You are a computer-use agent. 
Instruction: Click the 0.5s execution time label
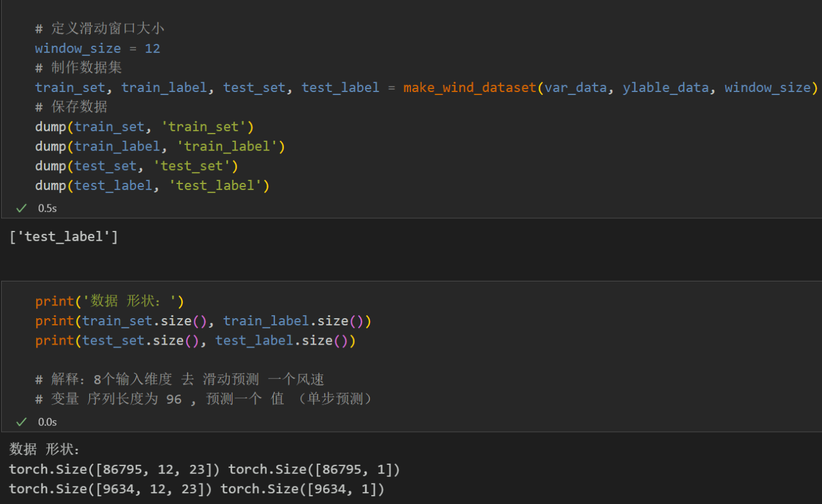[x=48, y=208]
